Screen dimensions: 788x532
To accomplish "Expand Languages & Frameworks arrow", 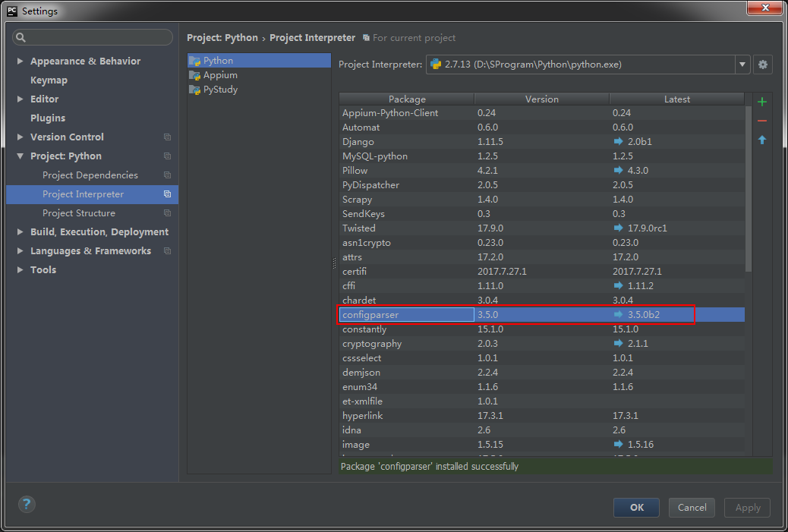I will point(20,250).
